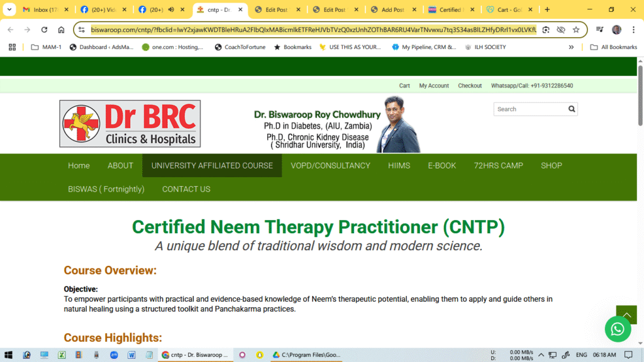The width and height of the screenshot is (644, 362).
Task: Open the Dashboard AdsMa bookmark
Action: (101, 47)
